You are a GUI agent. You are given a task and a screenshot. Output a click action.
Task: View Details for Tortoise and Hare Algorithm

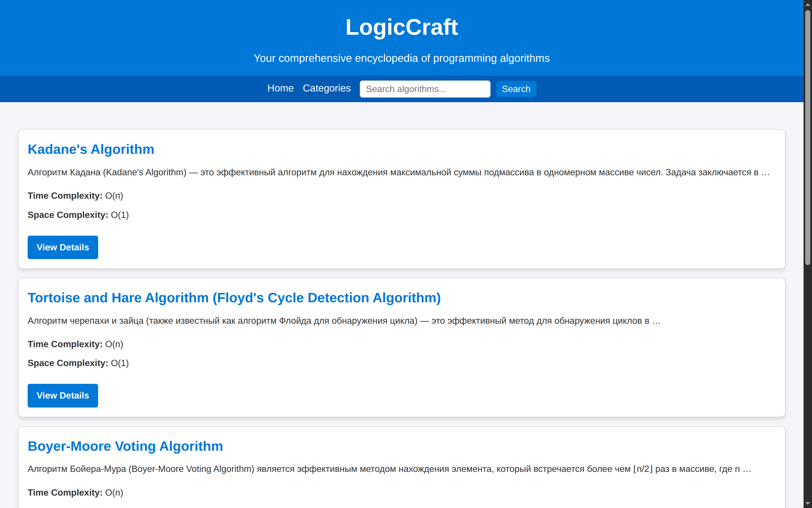pyautogui.click(x=63, y=395)
